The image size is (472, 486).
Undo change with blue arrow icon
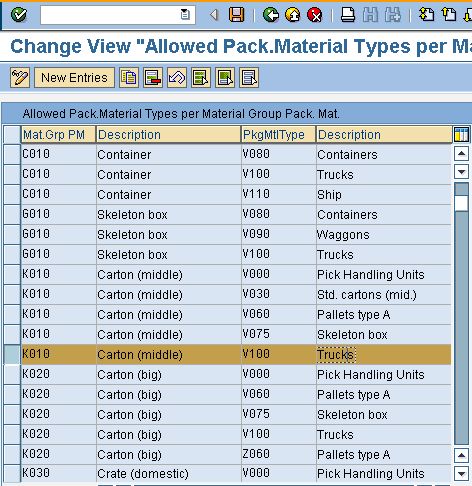pos(177,78)
